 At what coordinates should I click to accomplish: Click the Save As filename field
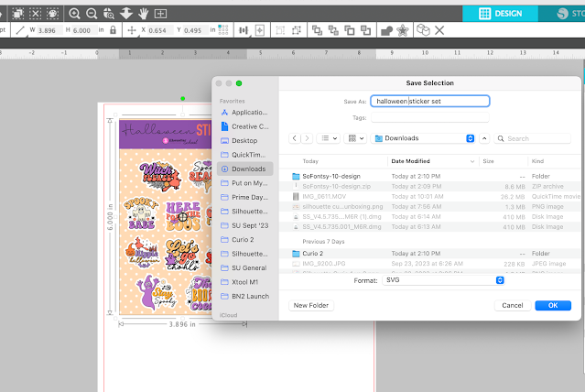coord(429,101)
